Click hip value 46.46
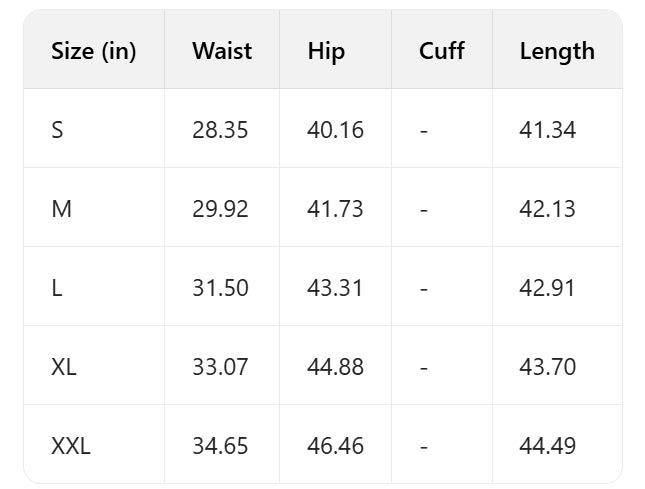 [335, 446]
